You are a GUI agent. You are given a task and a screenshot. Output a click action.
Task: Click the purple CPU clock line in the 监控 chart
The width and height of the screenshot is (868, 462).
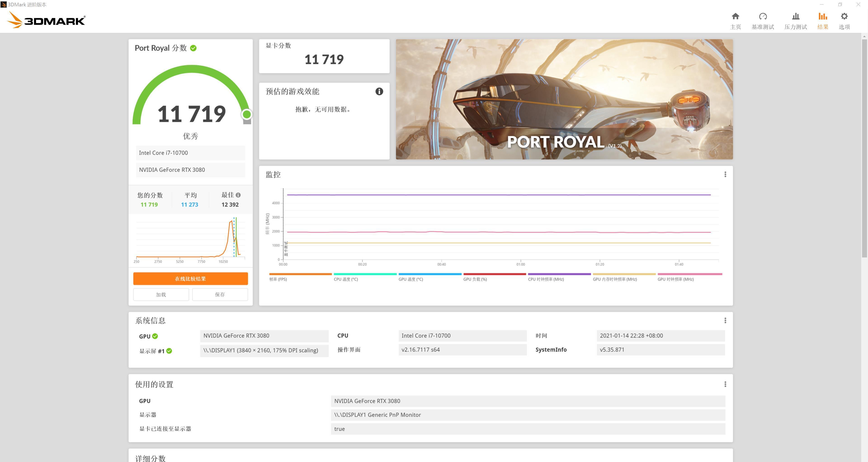coord(499,195)
